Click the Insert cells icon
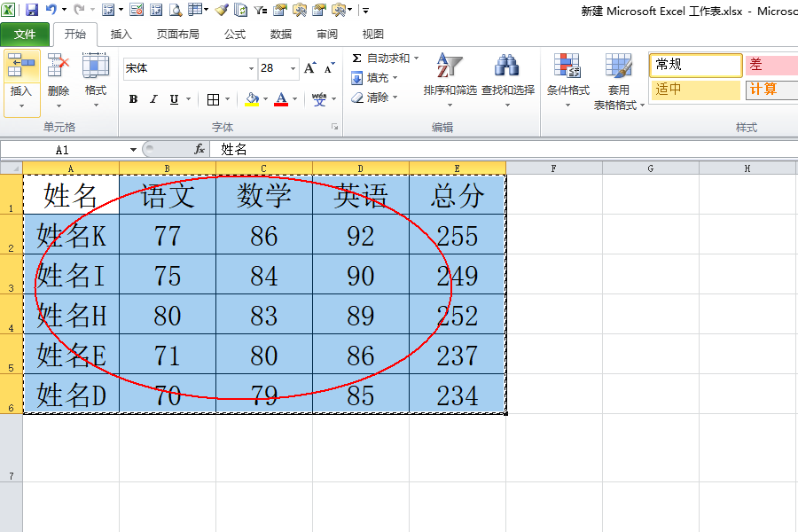This screenshot has width=798, height=532. (x=21, y=66)
